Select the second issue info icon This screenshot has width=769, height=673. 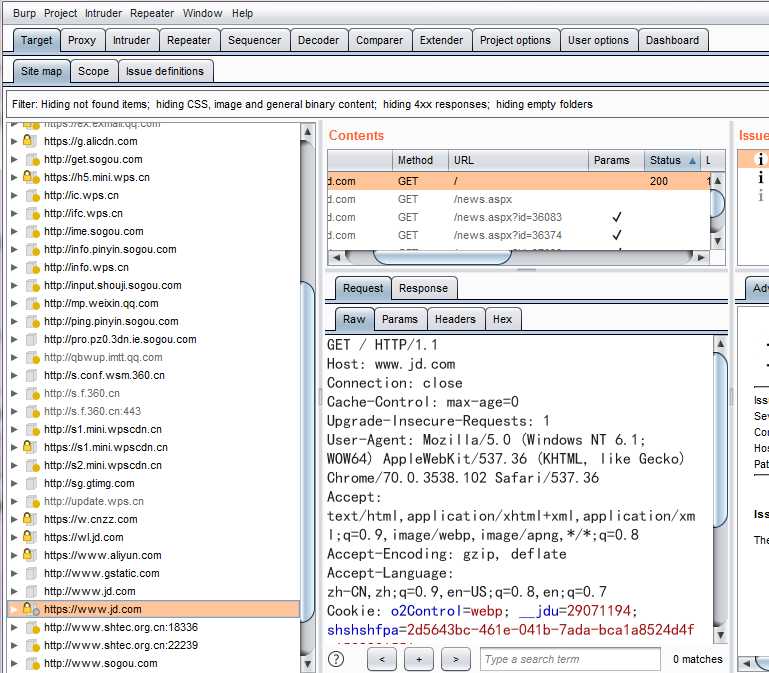[761, 177]
